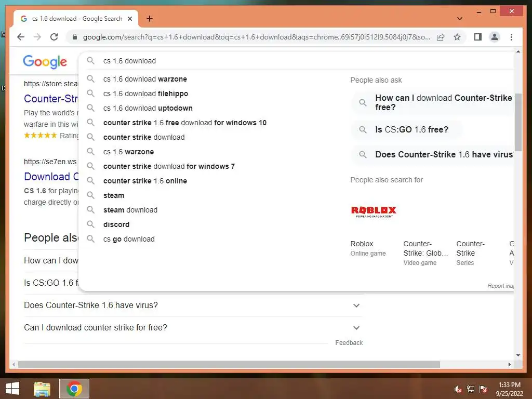This screenshot has height=399, width=532.
Task: Open the Windows Start menu
Action: (x=12, y=389)
